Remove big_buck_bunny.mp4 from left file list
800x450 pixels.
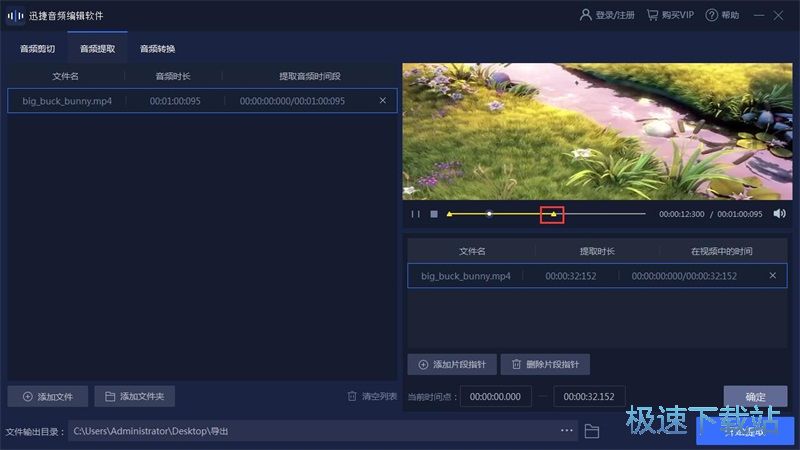pos(383,101)
